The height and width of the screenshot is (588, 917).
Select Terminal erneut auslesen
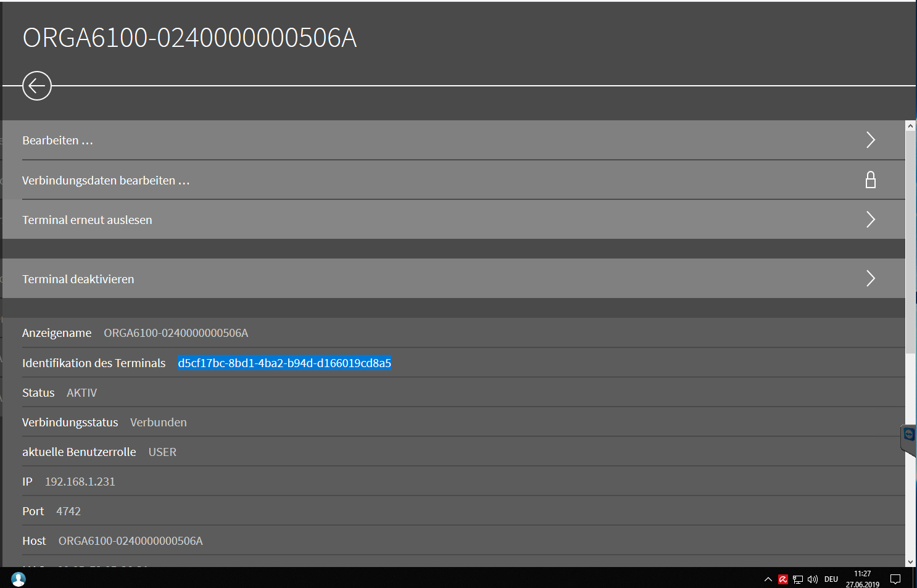click(454, 220)
